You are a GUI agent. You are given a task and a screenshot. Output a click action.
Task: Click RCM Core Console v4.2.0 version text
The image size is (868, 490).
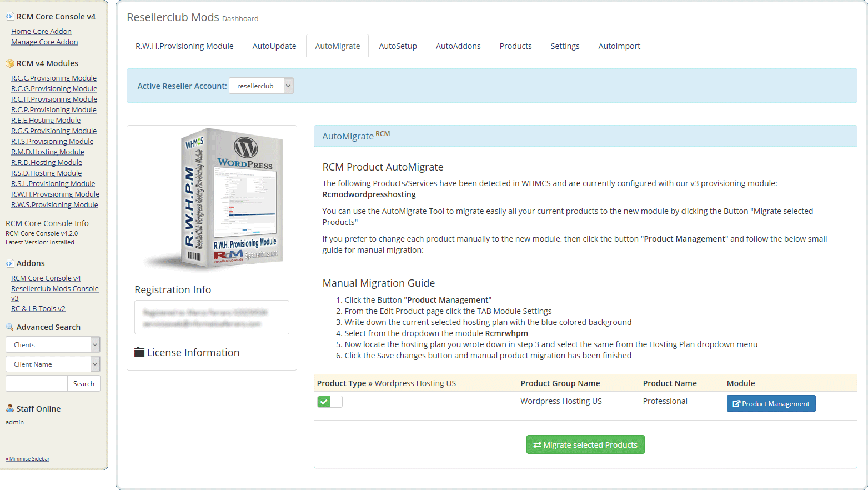42,233
